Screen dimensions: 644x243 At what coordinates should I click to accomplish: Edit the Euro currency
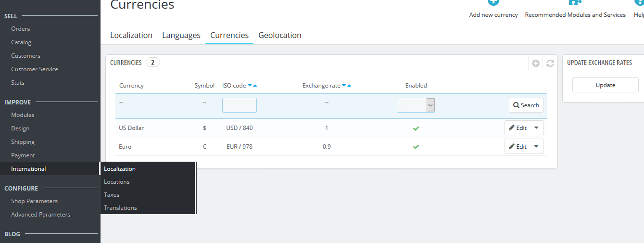pyautogui.click(x=518, y=147)
